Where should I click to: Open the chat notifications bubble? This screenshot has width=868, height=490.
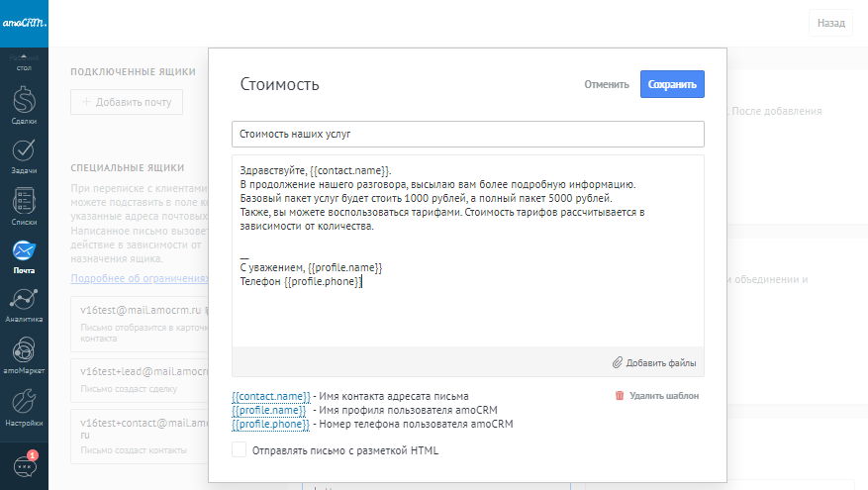(25, 464)
